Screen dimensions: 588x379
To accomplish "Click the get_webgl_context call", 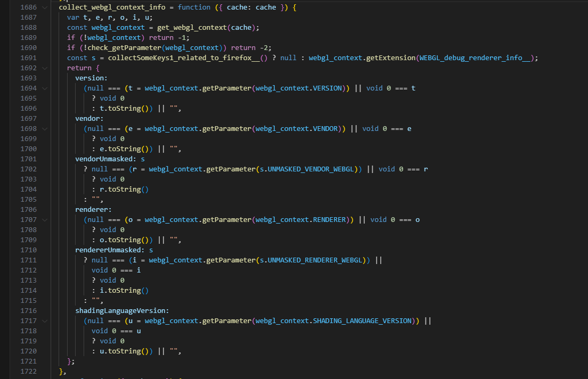I will point(192,28).
